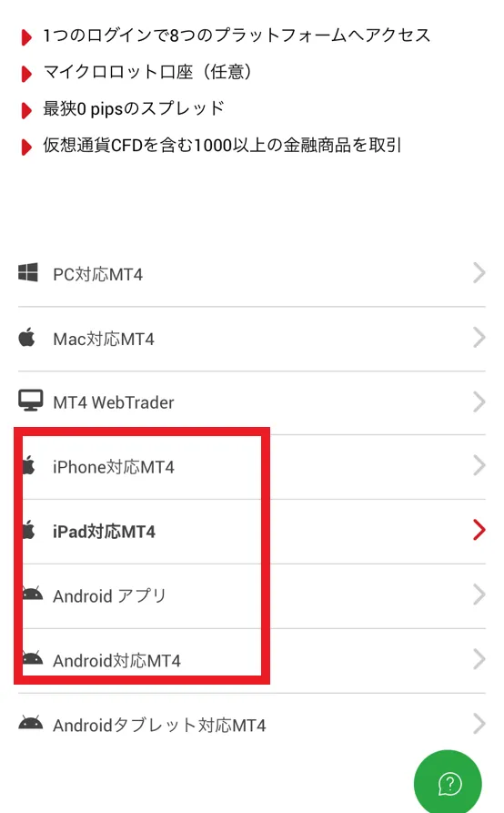504x813 pixels.
Task: Click the Apple icon beside iPhone対応MT4
Action: pos(29,465)
